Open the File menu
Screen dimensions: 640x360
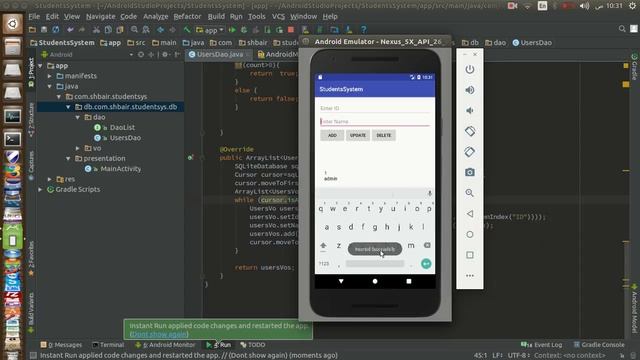tap(34, 16)
